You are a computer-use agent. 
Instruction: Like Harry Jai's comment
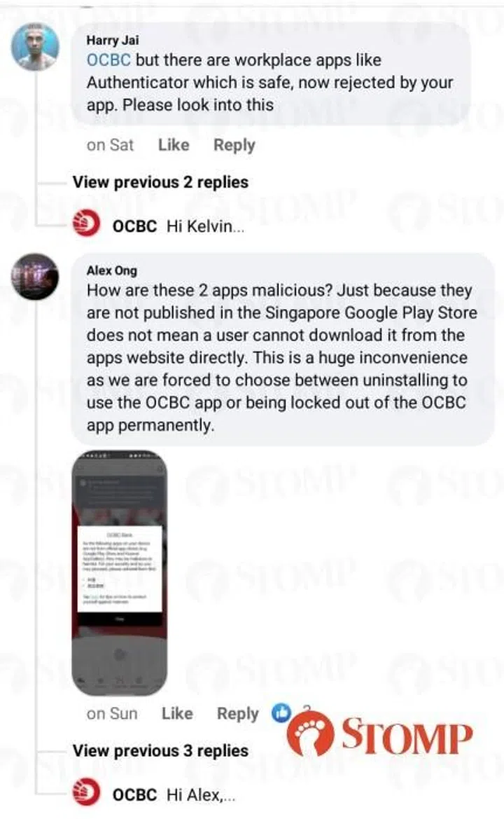pos(174,145)
